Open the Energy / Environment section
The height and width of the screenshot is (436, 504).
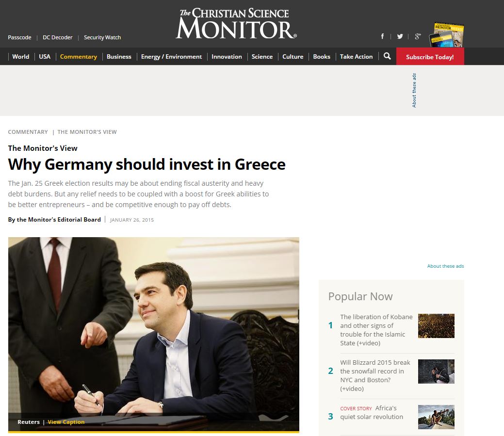tap(171, 57)
